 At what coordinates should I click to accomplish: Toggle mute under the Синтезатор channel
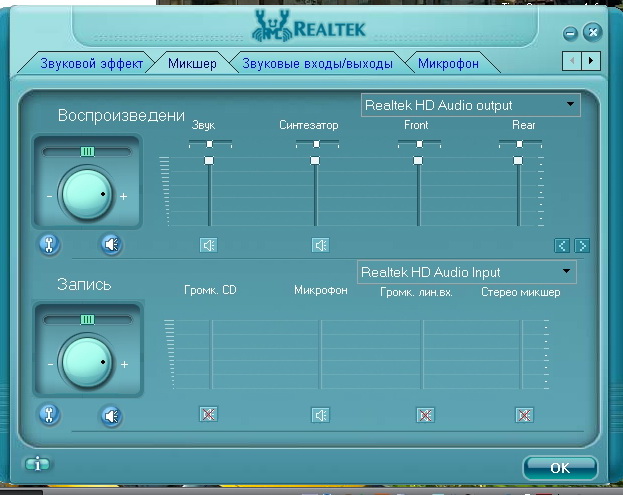coord(320,244)
